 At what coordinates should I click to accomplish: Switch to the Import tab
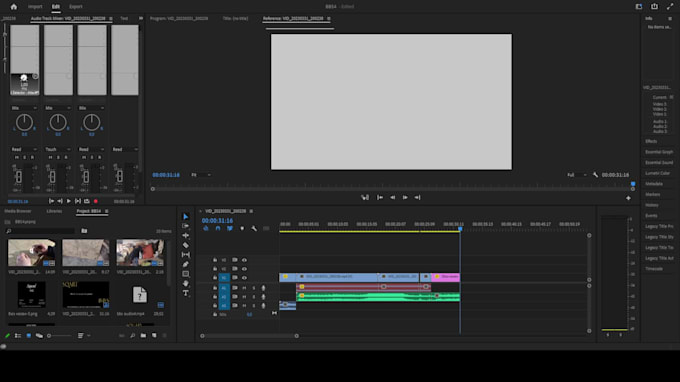[x=35, y=7]
